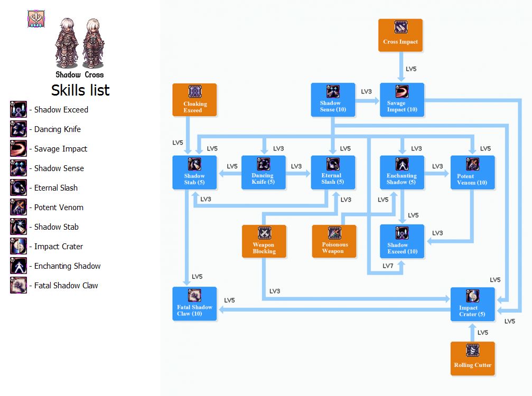Click the job emblem icon at top left
This screenshot has width=532, height=396.
point(35,18)
